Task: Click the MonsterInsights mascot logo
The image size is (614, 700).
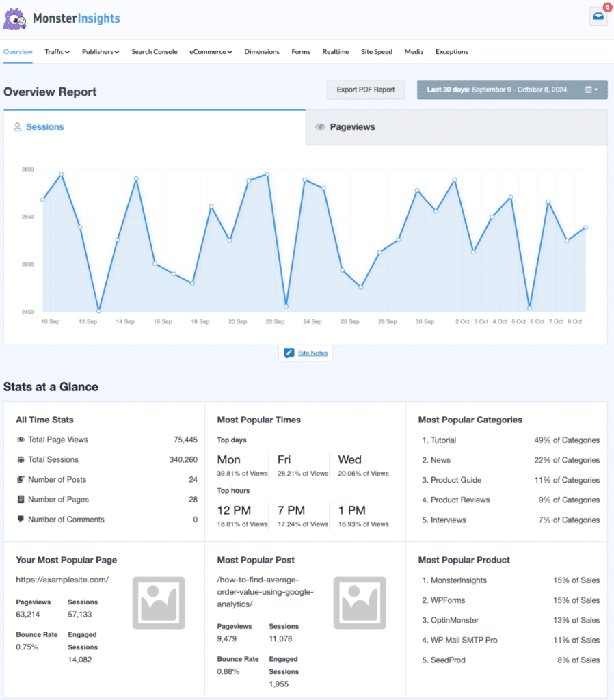Action: [x=15, y=18]
